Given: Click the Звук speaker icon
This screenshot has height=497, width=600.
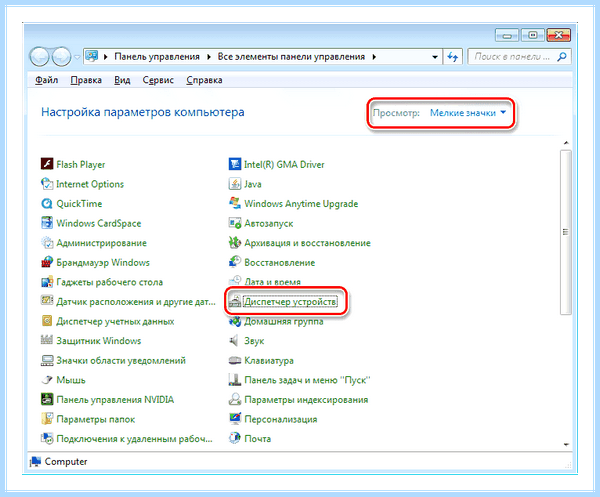Looking at the screenshot, I should coord(234,340).
